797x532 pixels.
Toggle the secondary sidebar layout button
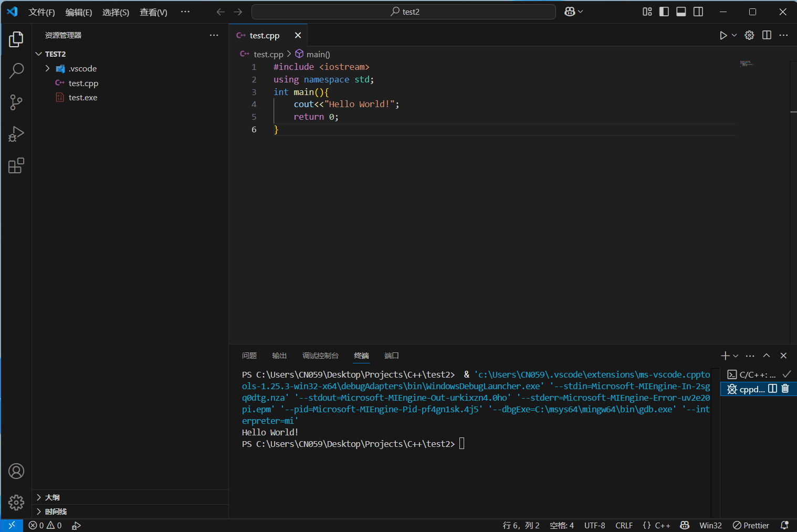click(x=698, y=12)
